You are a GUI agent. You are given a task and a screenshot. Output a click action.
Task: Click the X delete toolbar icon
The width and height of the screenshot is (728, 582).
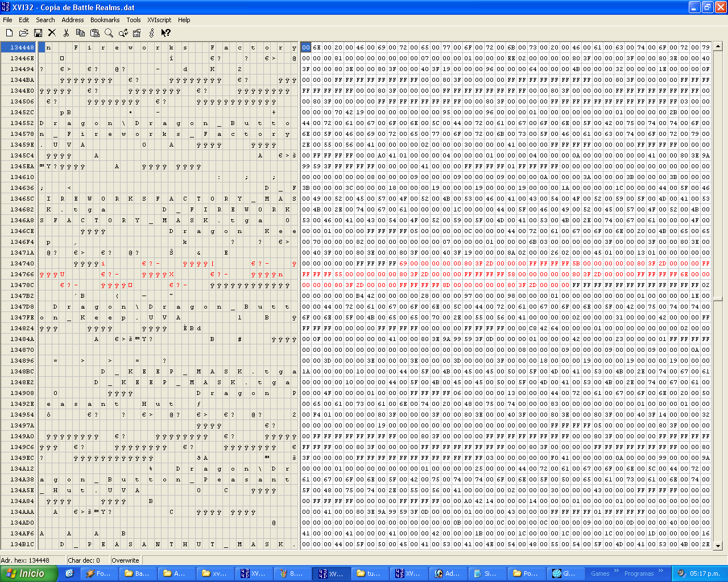coord(52,33)
